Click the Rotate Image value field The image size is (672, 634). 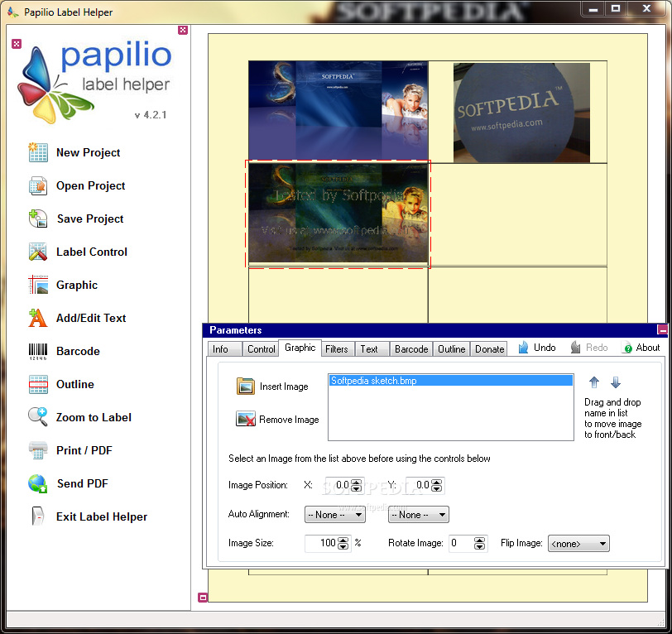[462, 544]
